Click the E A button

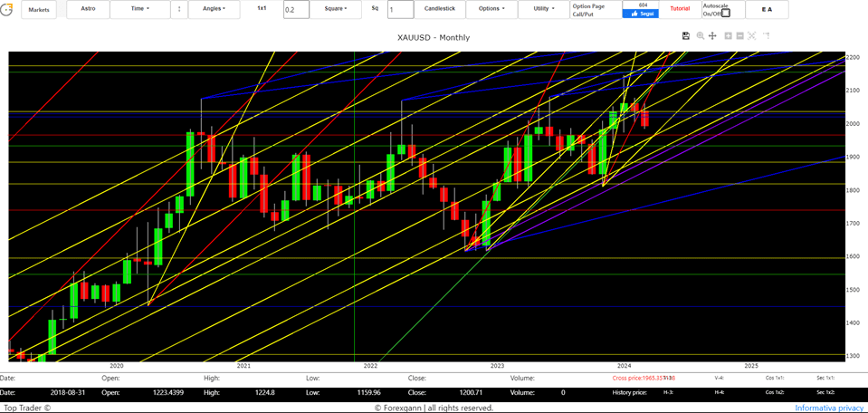click(x=767, y=9)
